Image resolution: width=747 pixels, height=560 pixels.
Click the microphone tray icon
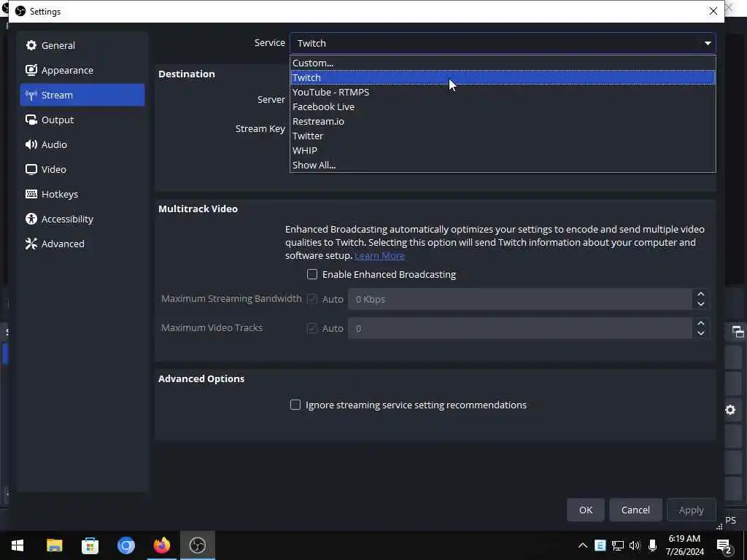click(652, 545)
